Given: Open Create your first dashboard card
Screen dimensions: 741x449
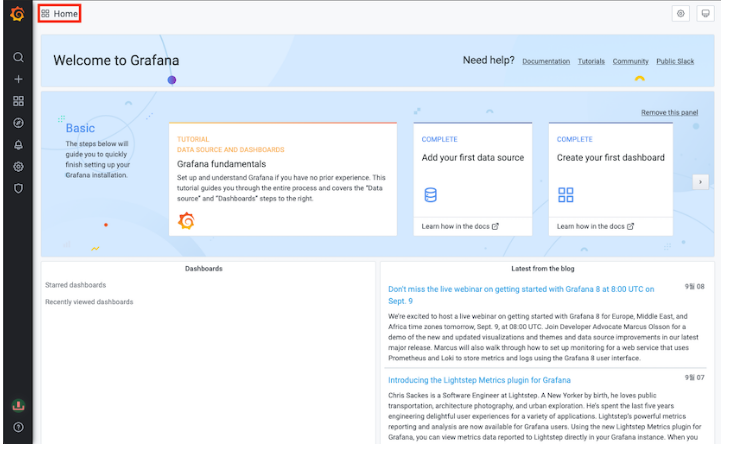Looking at the screenshot, I should [611, 179].
